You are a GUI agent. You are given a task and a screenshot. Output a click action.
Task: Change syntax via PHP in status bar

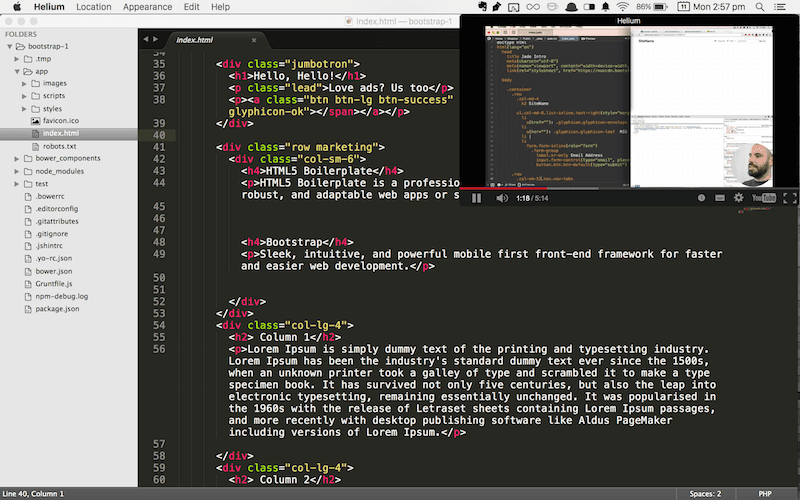click(x=765, y=493)
